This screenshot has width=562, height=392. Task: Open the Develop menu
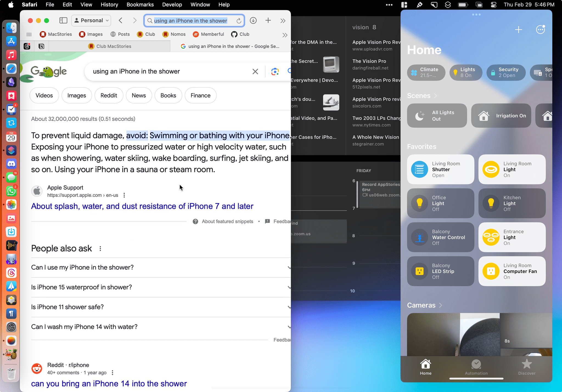172,5
